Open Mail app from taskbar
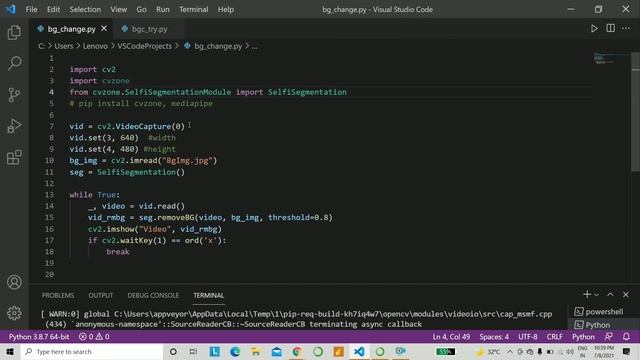 [x=276, y=351]
